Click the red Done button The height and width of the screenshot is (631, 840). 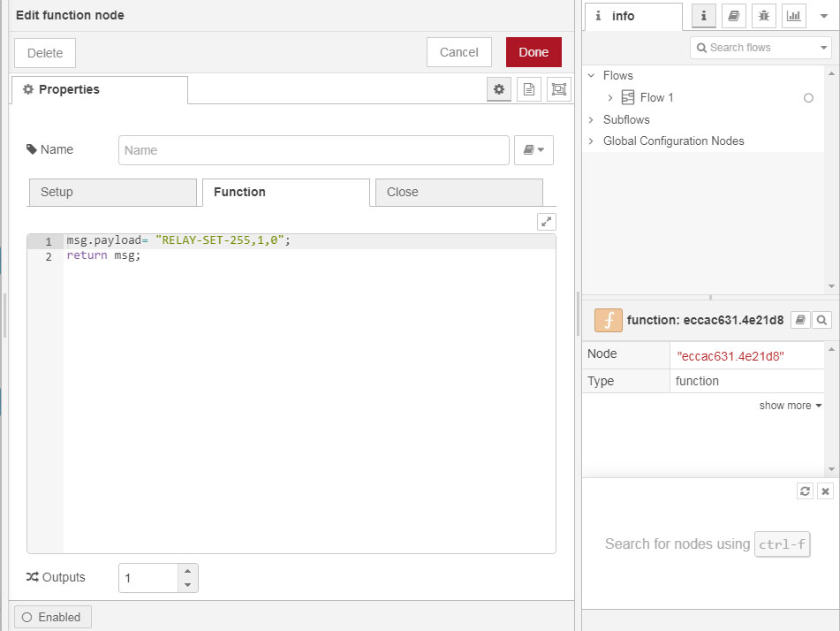pyautogui.click(x=534, y=52)
